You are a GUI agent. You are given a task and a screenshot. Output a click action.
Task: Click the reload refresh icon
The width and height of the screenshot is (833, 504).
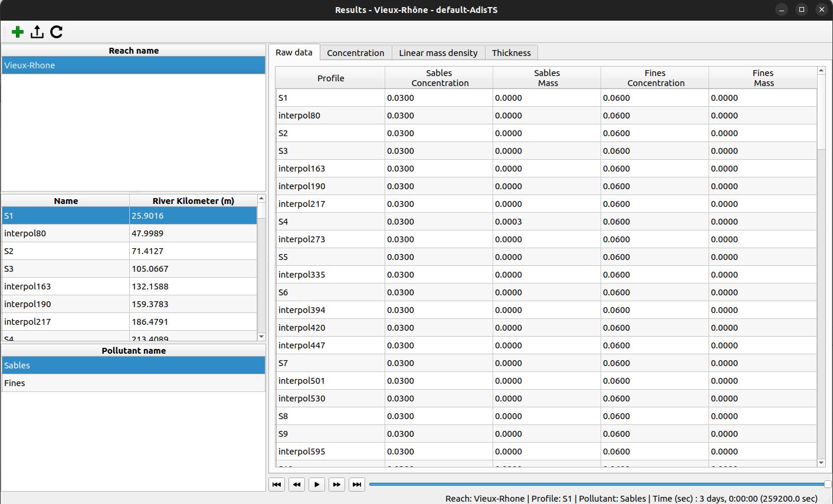[57, 32]
